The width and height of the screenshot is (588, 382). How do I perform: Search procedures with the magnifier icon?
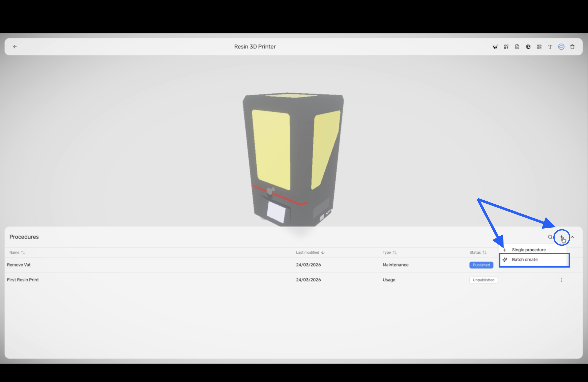tap(550, 237)
